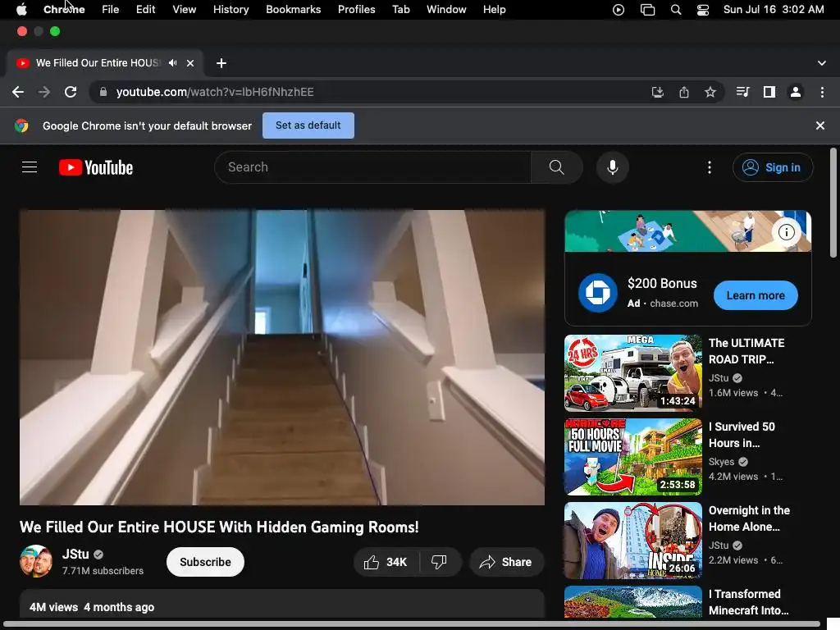Screen dimensions: 840x630
Task: Open The ULTIMATE ROAD TRIP thumbnail
Action: click(x=632, y=373)
